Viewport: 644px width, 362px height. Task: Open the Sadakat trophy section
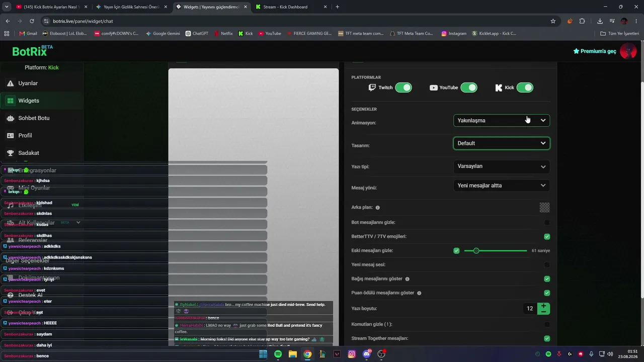pyautogui.click(x=42, y=153)
